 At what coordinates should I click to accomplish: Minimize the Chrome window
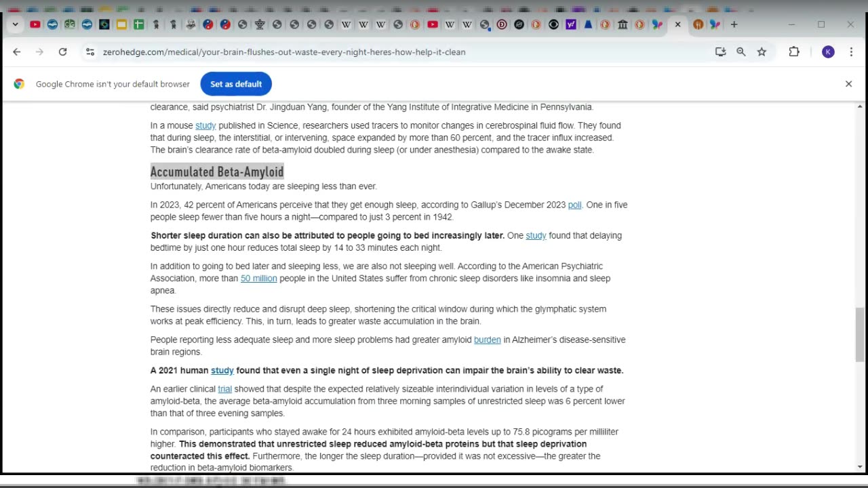click(791, 24)
